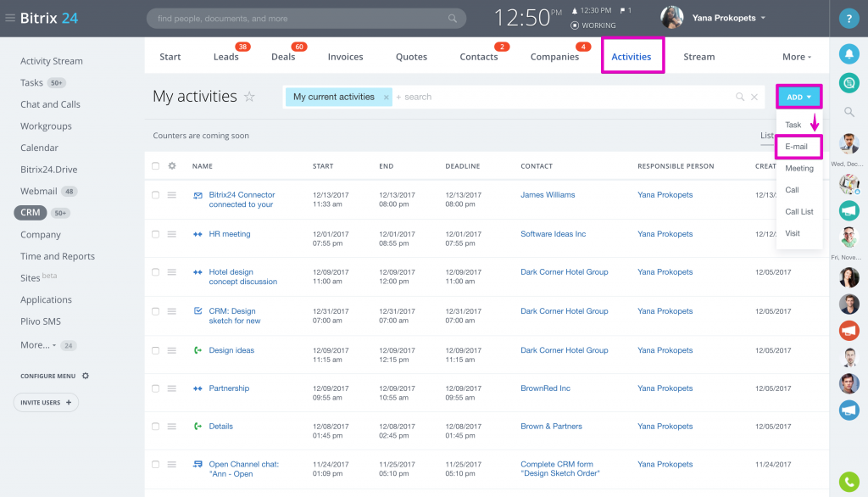Image resolution: width=868 pixels, height=497 pixels.
Task: Check the Design ideas row checkbox
Action: tap(156, 351)
